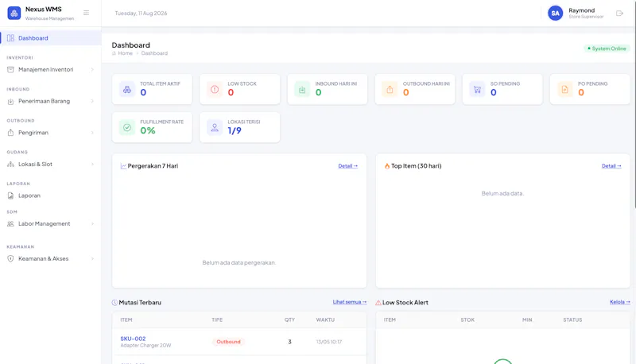Click Kelola link in Low Stock Alert
This screenshot has width=636, height=364.
620,302
